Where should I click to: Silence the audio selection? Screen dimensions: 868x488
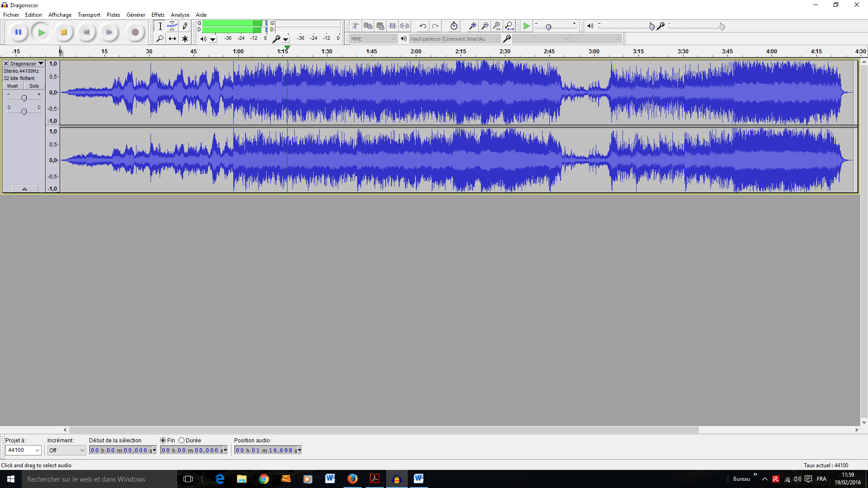pos(406,26)
